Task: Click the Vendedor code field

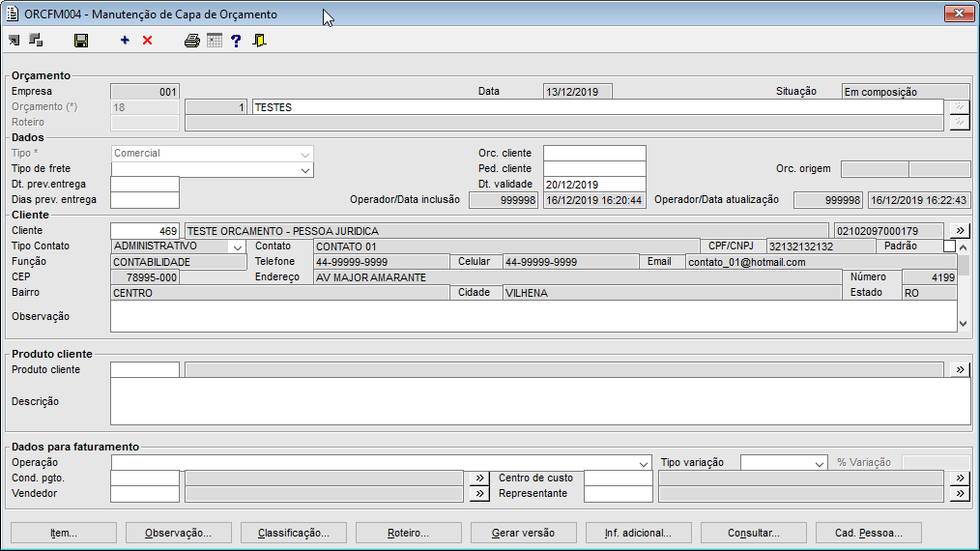Action: [145, 493]
